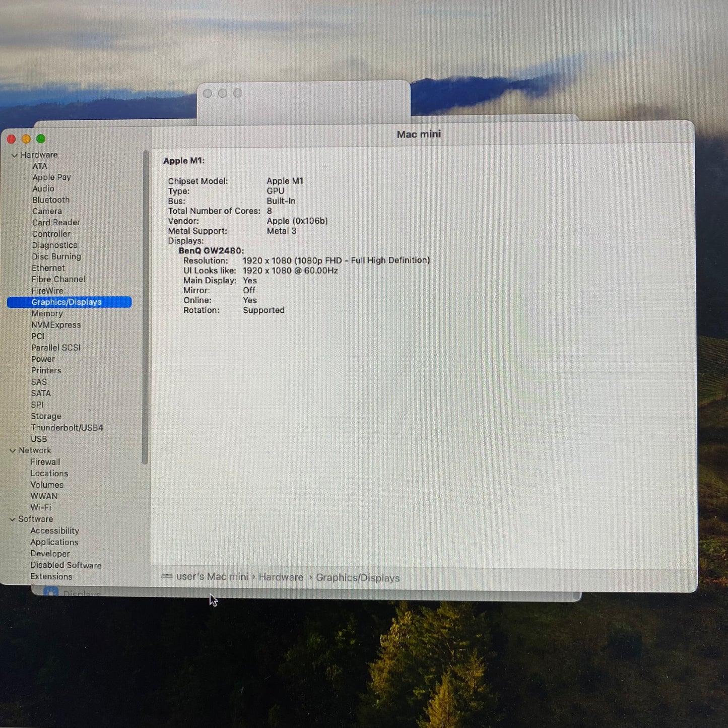Select FireWire in the sidebar

tap(47, 291)
